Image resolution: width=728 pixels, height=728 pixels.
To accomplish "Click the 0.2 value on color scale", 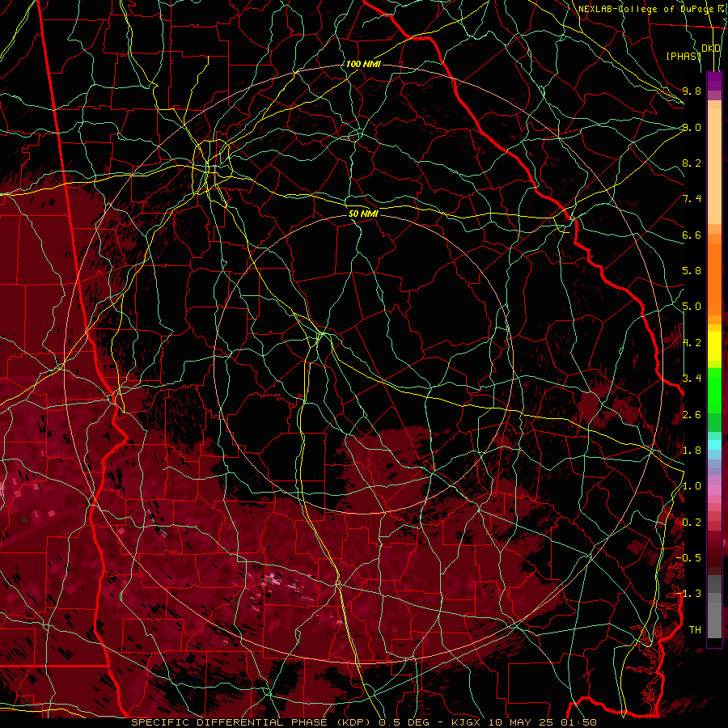I will [692, 523].
